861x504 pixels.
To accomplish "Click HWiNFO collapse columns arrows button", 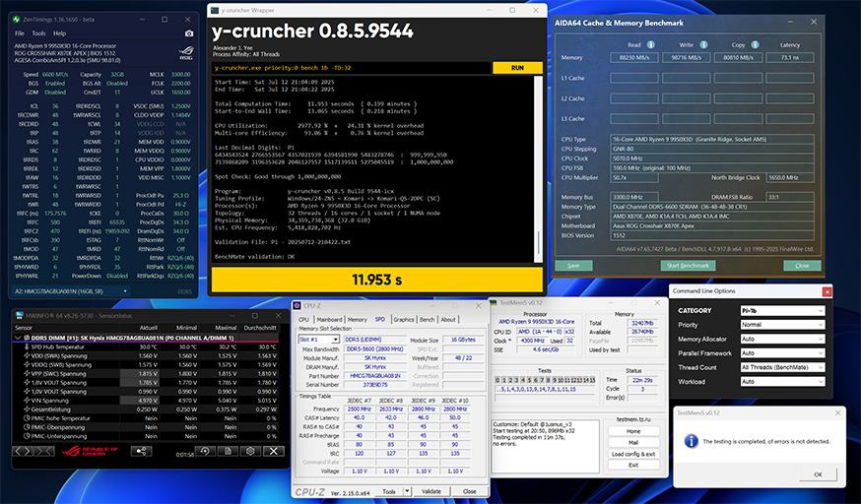I will point(44,452).
